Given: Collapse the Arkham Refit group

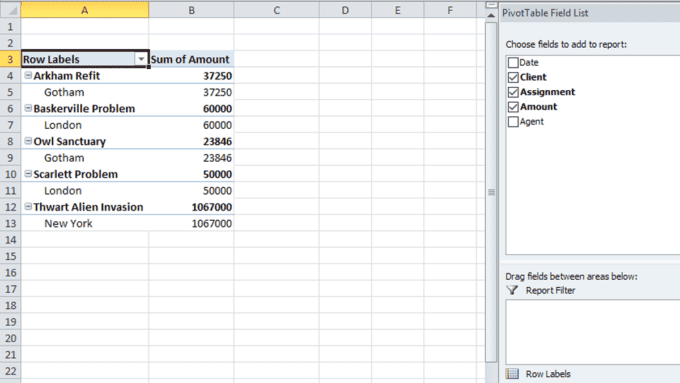Looking at the screenshot, I should pyautogui.click(x=28, y=75).
